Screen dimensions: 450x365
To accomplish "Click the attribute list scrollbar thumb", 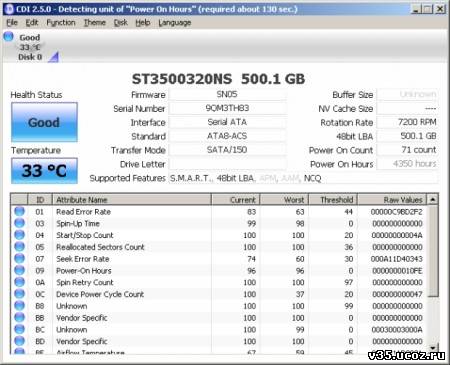I will [x=432, y=251].
